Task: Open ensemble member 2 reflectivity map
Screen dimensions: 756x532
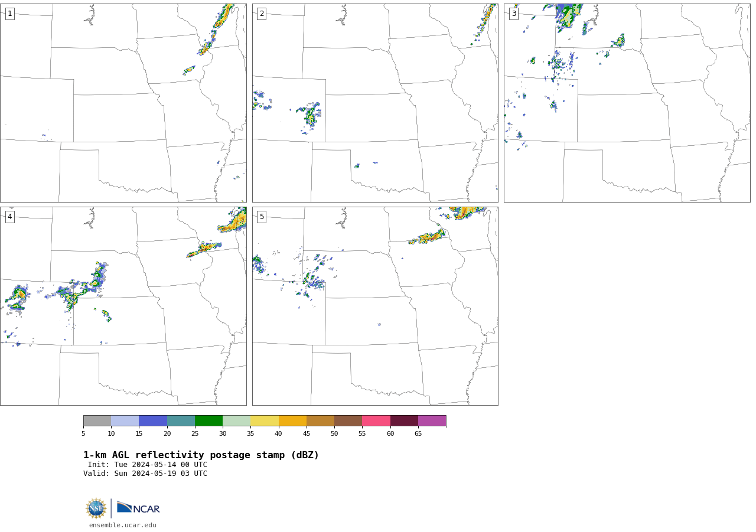Action: point(375,103)
